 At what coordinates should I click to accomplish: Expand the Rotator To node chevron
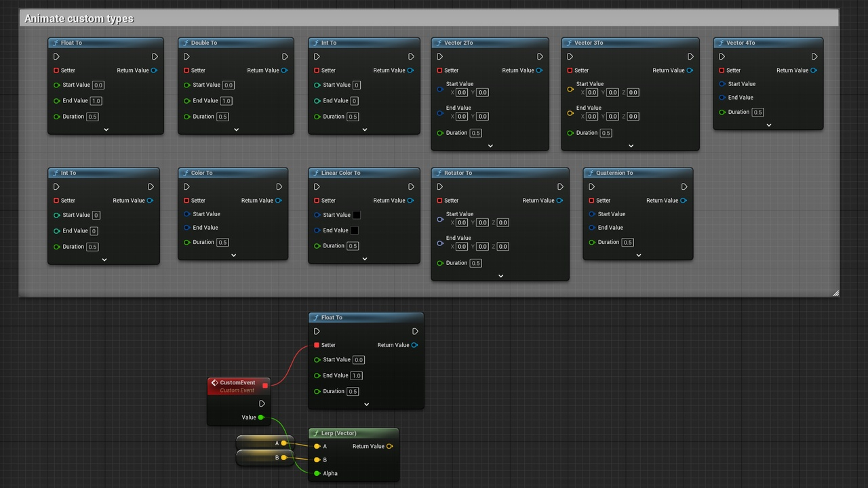click(500, 276)
